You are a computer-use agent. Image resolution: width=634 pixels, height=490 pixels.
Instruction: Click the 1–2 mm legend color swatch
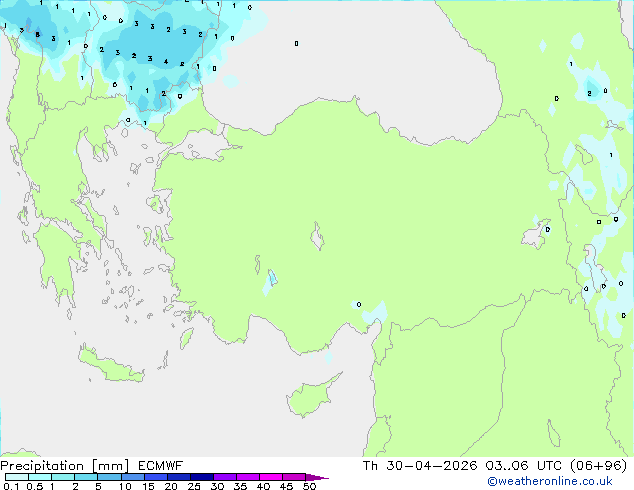pos(63,477)
